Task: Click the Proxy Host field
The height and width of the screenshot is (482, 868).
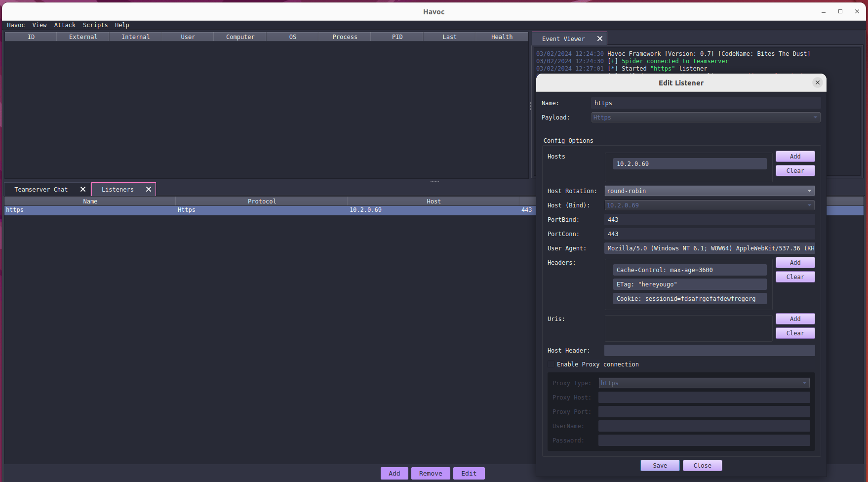Action: point(704,398)
